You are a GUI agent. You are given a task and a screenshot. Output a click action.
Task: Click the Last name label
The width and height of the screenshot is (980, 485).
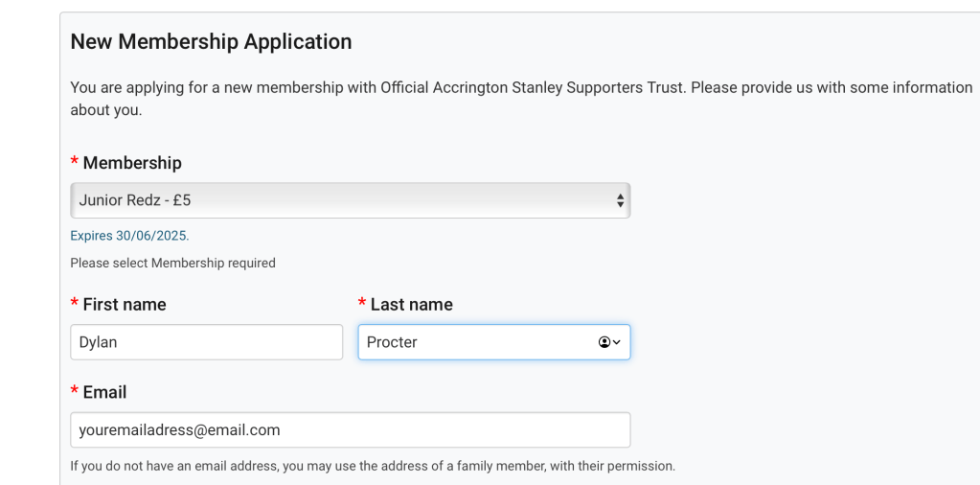point(412,305)
